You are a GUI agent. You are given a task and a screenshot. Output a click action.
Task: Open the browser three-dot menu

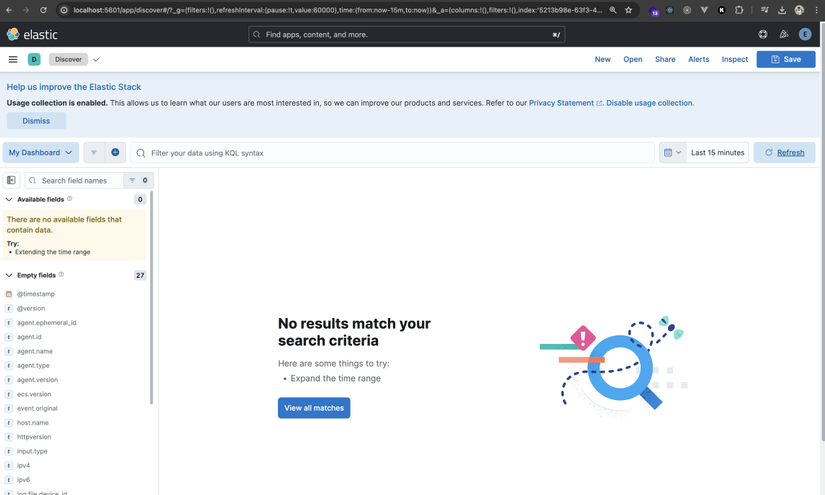pyautogui.click(x=816, y=10)
